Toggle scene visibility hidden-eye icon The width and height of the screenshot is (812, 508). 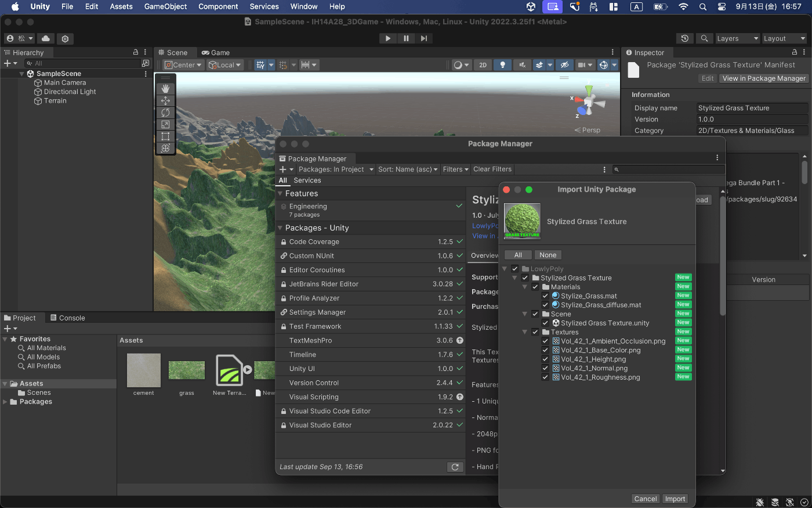[x=564, y=65]
